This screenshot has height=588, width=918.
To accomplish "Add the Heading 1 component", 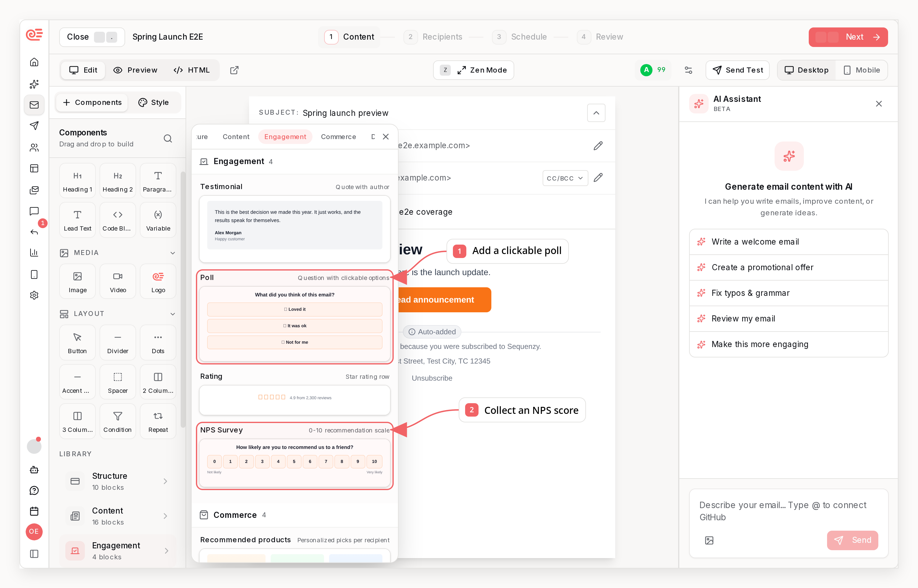I will (x=78, y=181).
